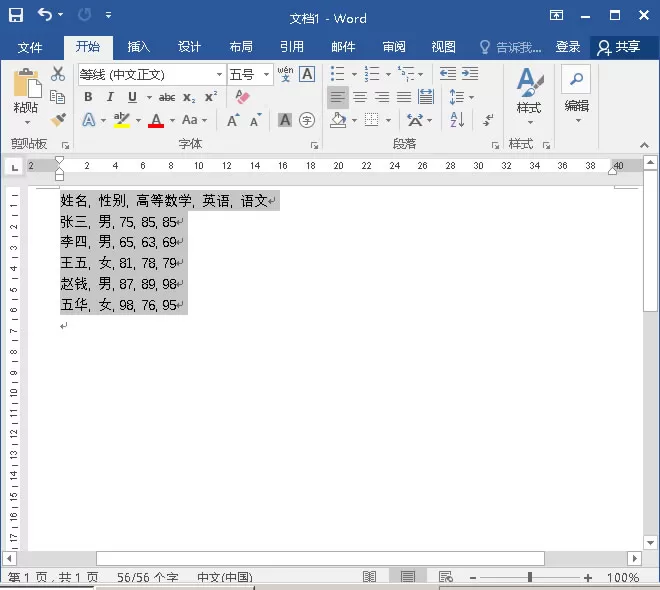Toggle Subscript formatting
Viewport: 660px width, 590px height.
[x=189, y=98]
